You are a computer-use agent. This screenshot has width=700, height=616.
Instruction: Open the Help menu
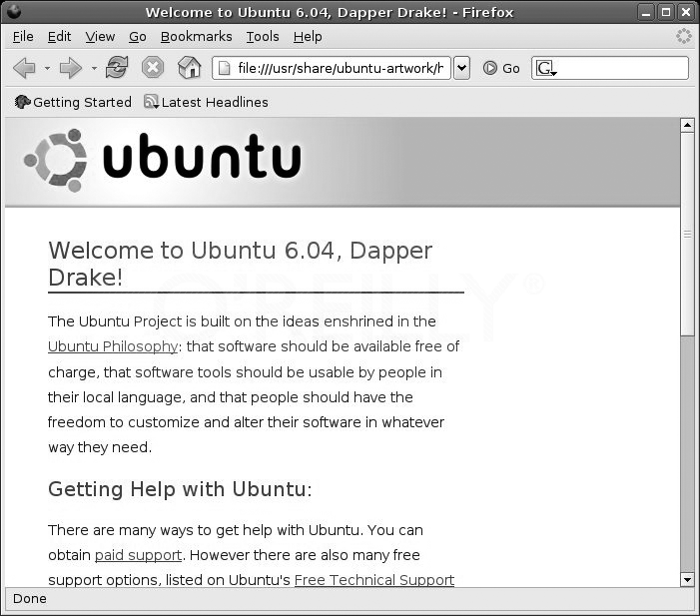(308, 37)
